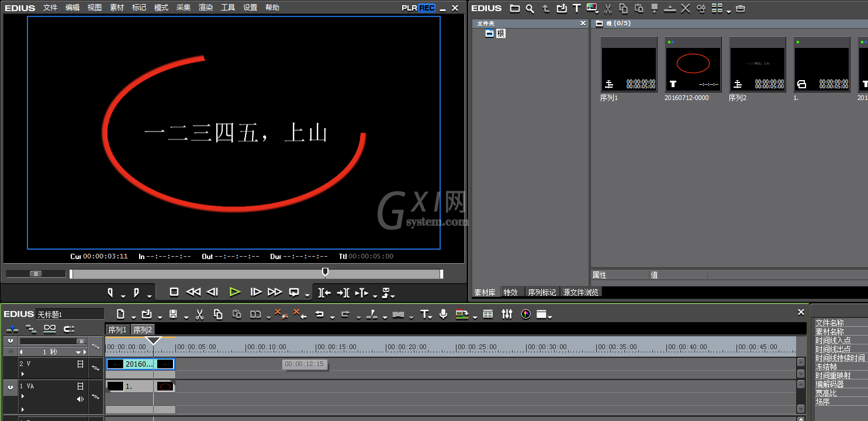Select the 序列2 thumbnail in the bin
Screen dimensions: 868x421
pos(757,64)
